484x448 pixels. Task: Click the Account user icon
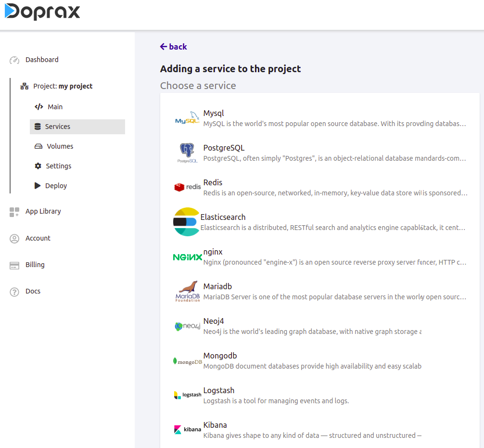(x=14, y=239)
